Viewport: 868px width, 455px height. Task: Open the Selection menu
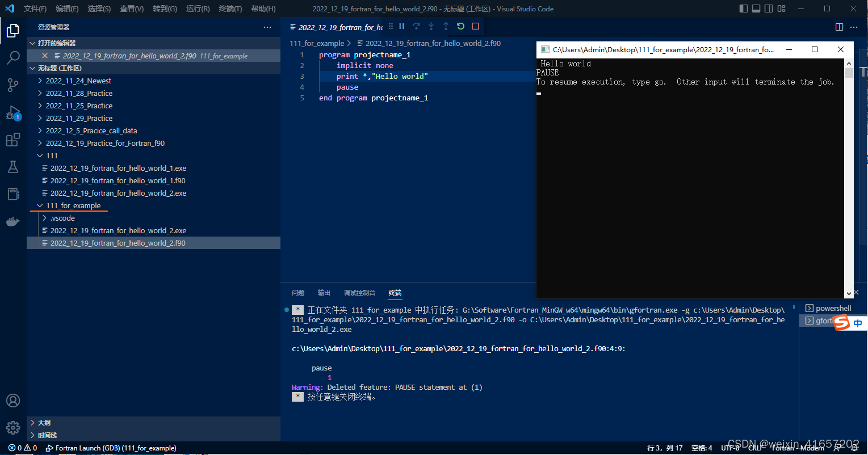pos(99,9)
